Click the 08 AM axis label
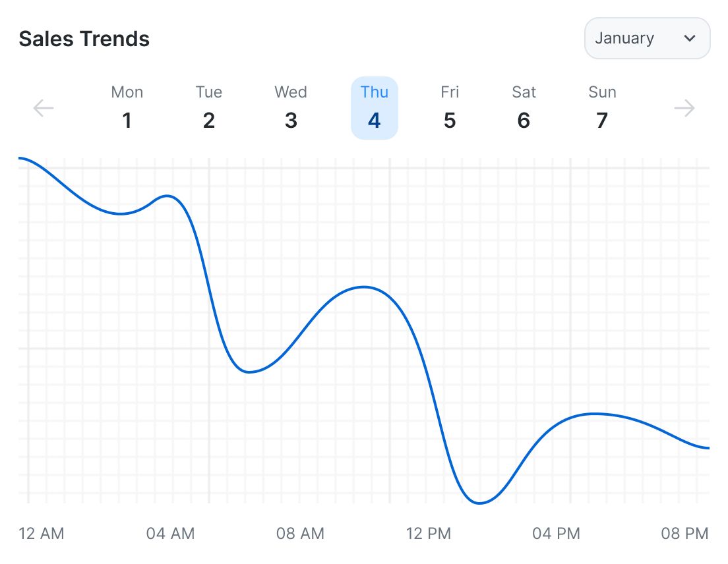This screenshot has width=728, height=564. pyautogui.click(x=300, y=533)
